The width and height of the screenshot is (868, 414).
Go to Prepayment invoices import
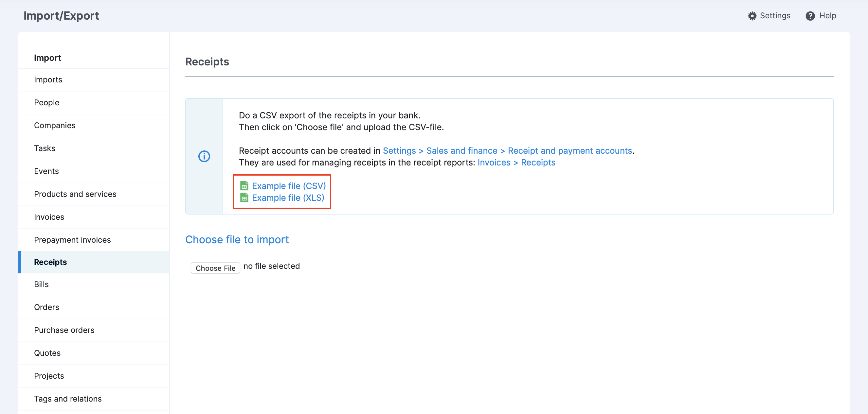tap(72, 240)
